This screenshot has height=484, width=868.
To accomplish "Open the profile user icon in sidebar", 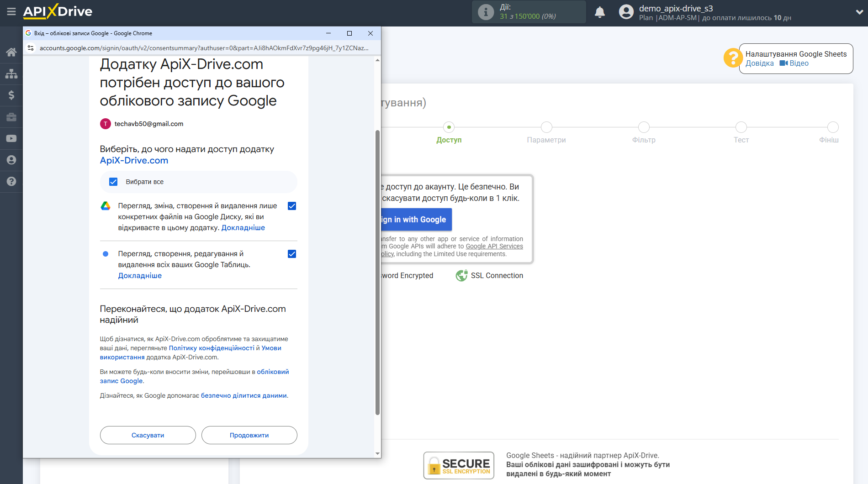I will pyautogui.click(x=11, y=160).
